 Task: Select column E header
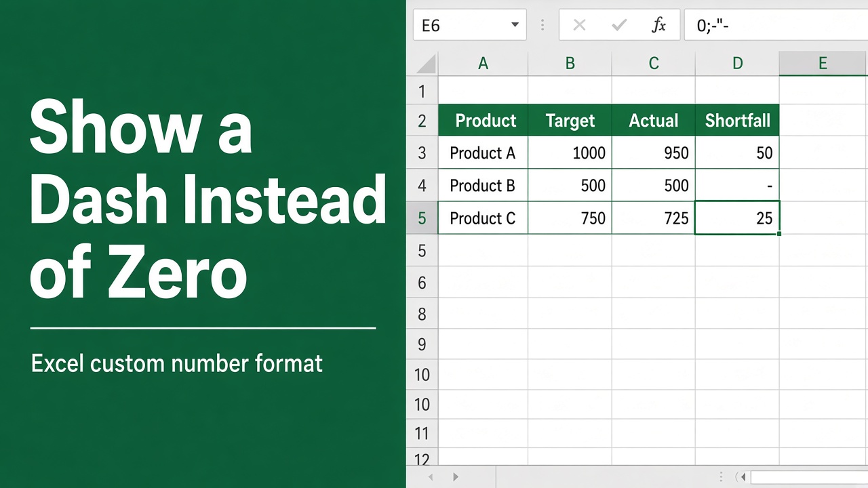click(823, 64)
